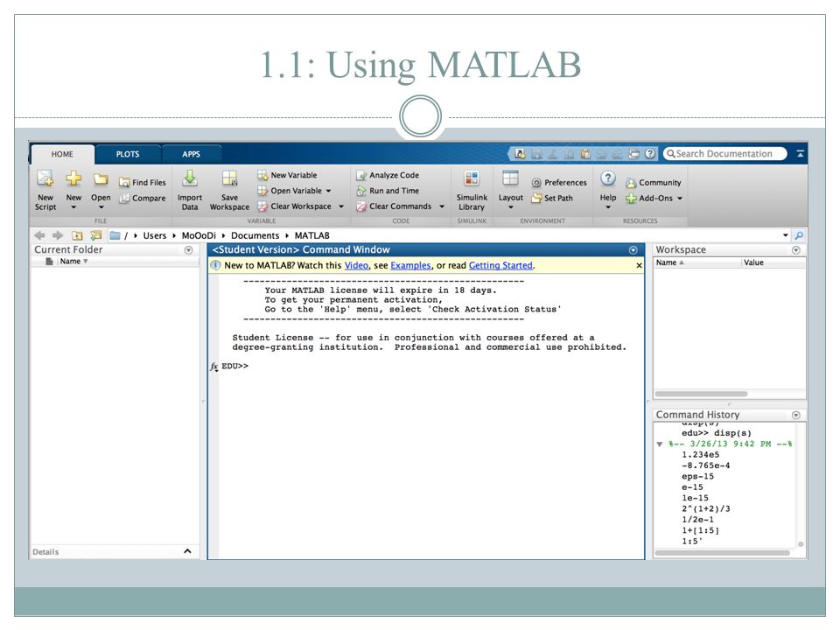Click Open Variable
The width and height of the screenshot is (840, 630).
[294, 191]
